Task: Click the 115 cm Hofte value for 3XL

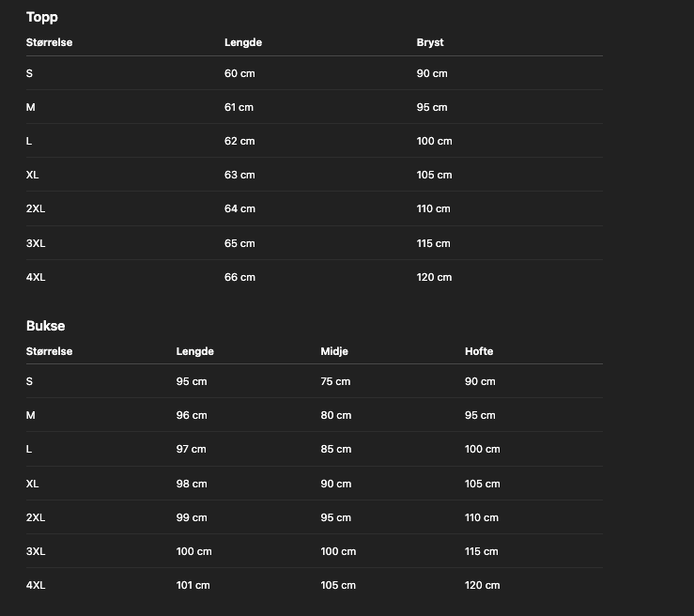Action: coord(482,551)
